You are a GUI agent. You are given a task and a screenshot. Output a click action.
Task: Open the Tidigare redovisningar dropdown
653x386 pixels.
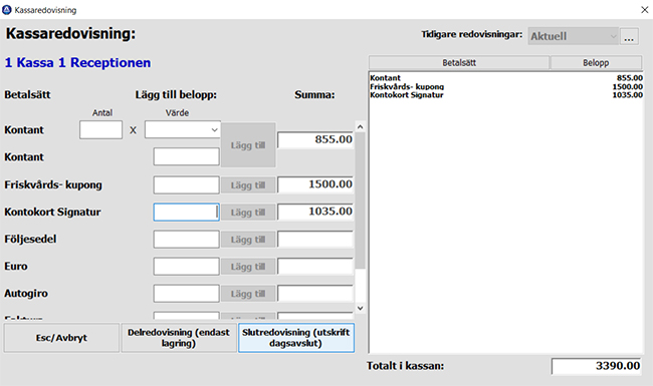click(x=573, y=36)
